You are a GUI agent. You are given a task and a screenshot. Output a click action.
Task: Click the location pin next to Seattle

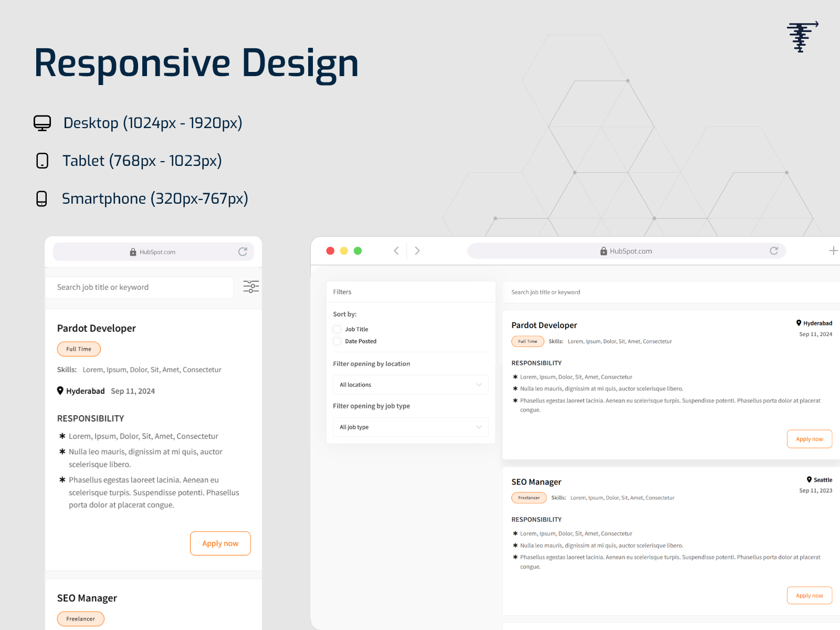808,479
